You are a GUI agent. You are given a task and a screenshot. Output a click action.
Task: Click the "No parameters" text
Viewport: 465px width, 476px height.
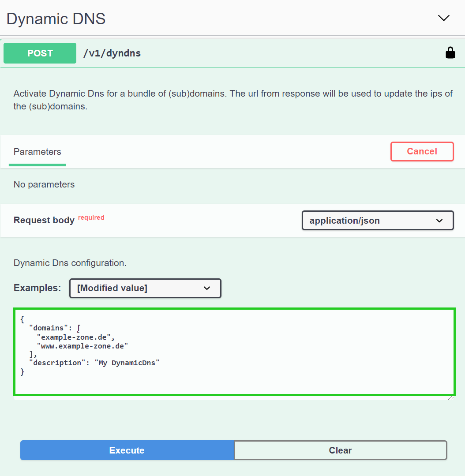click(x=44, y=184)
